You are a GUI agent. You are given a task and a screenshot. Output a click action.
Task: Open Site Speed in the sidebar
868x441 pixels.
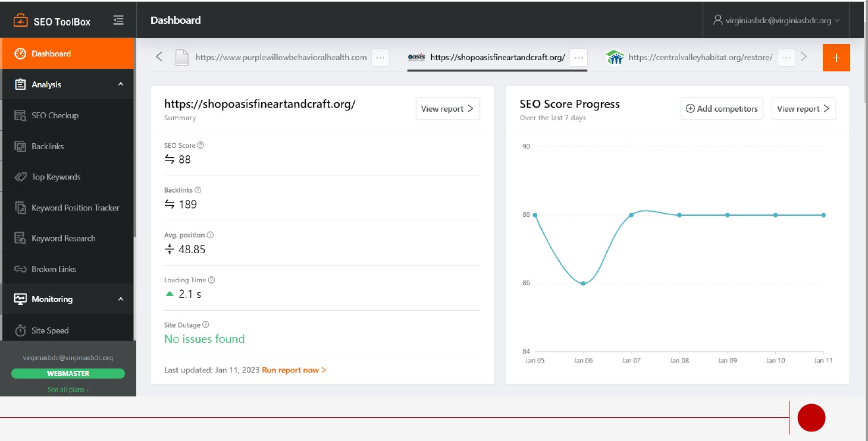click(68, 330)
